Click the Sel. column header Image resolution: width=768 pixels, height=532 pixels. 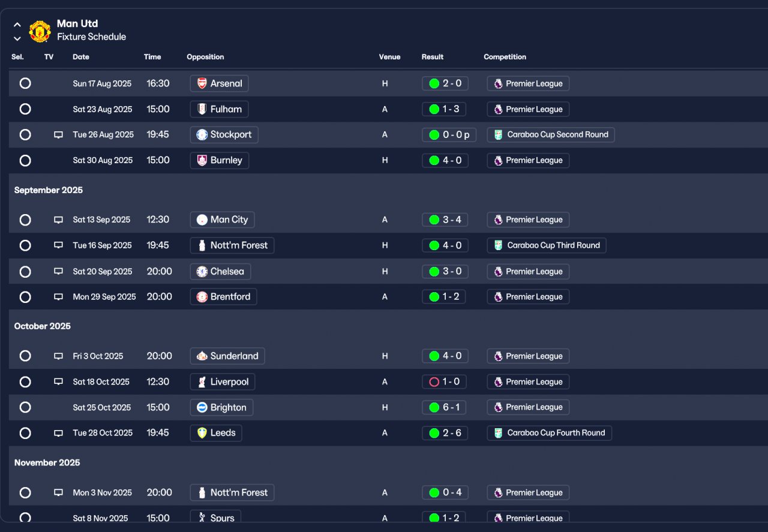pyautogui.click(x=17, y=57)
